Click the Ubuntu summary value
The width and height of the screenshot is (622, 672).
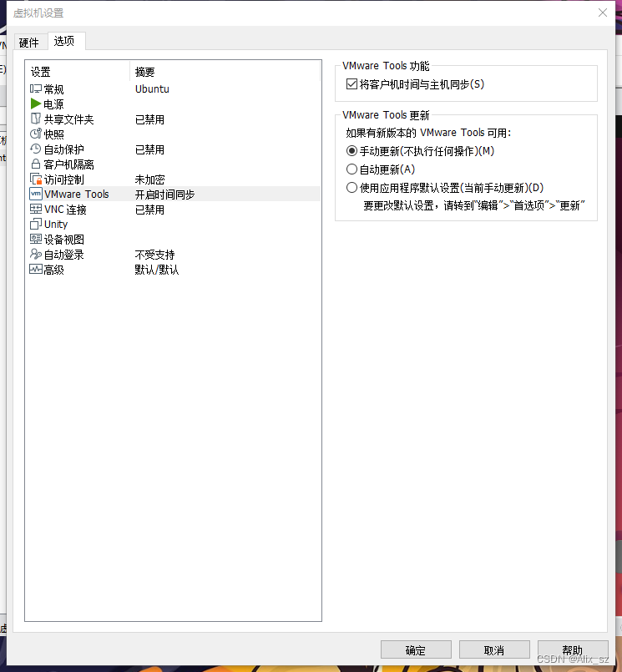coord(152,89)
